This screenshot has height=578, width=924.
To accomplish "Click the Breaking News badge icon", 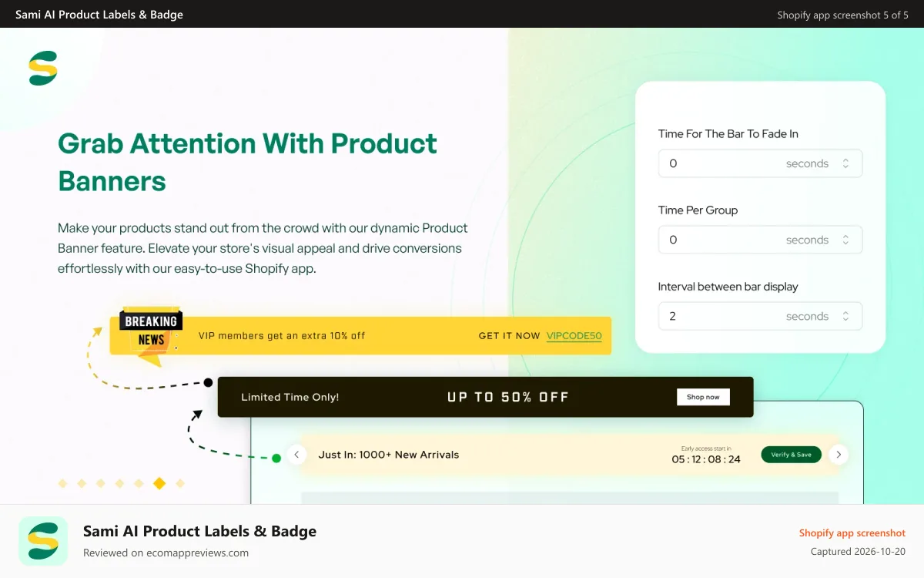I will coord(151,337).
